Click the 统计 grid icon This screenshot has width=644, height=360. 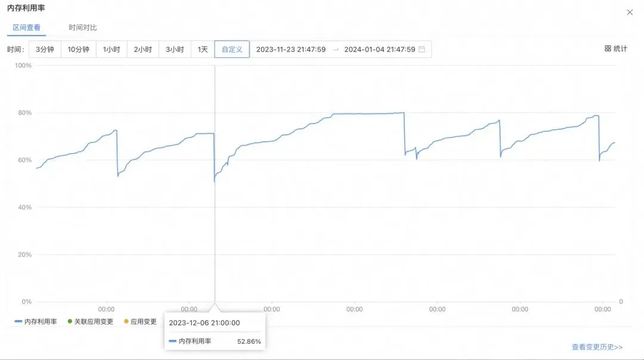[x=608, y=49]
